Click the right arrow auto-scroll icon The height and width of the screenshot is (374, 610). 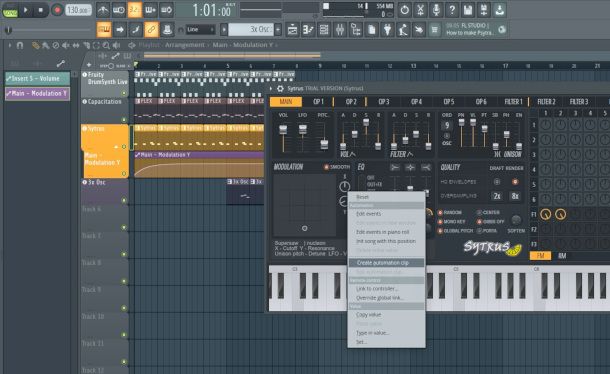pos(120,30)
